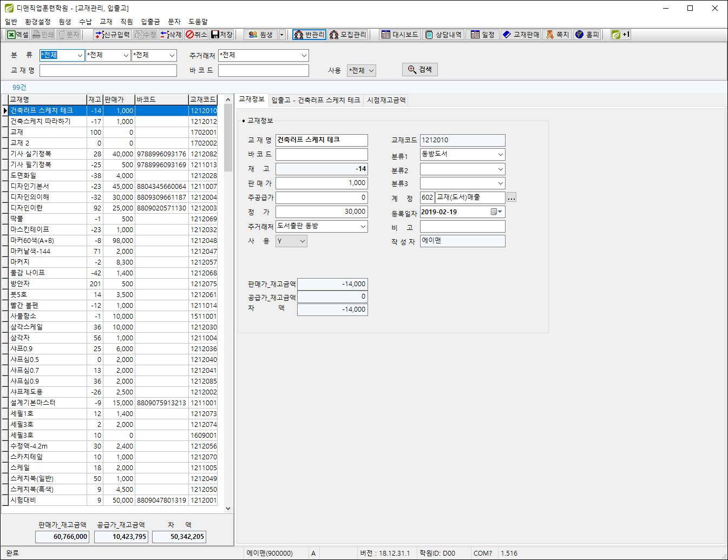Select the 설계기본마스터 row

pyautogui.click(x=113, y=403)
